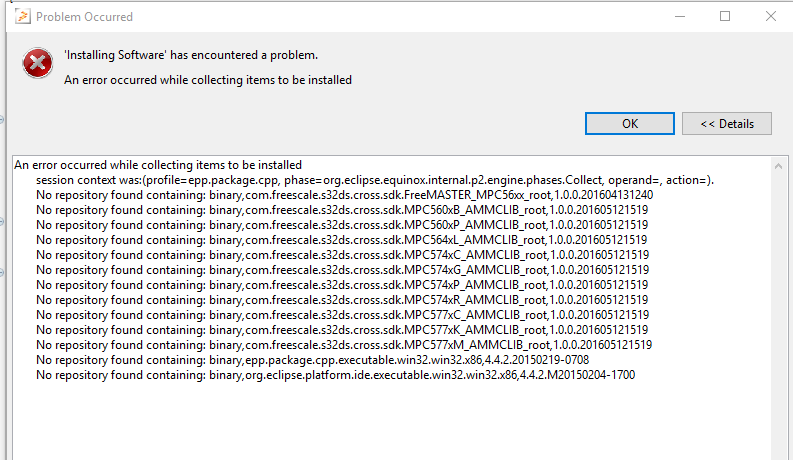Maximize the Problem Occurred window
Image resolution: width=793 pixels, height=460 pixels.
coord(725,17)
